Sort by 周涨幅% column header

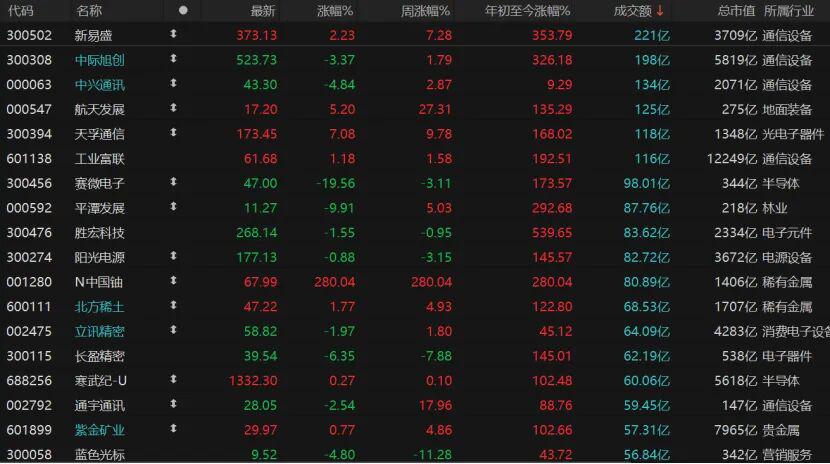pos(425,10)
